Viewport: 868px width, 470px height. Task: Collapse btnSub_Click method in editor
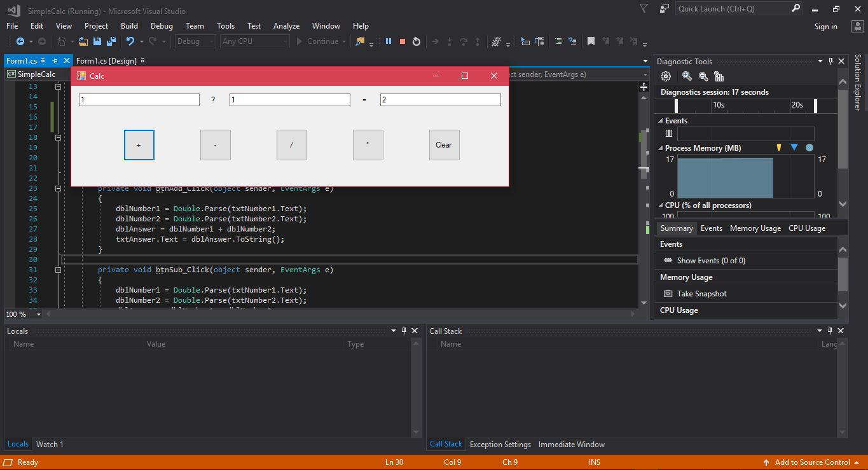pyautogui.click(x=58, y=270)
